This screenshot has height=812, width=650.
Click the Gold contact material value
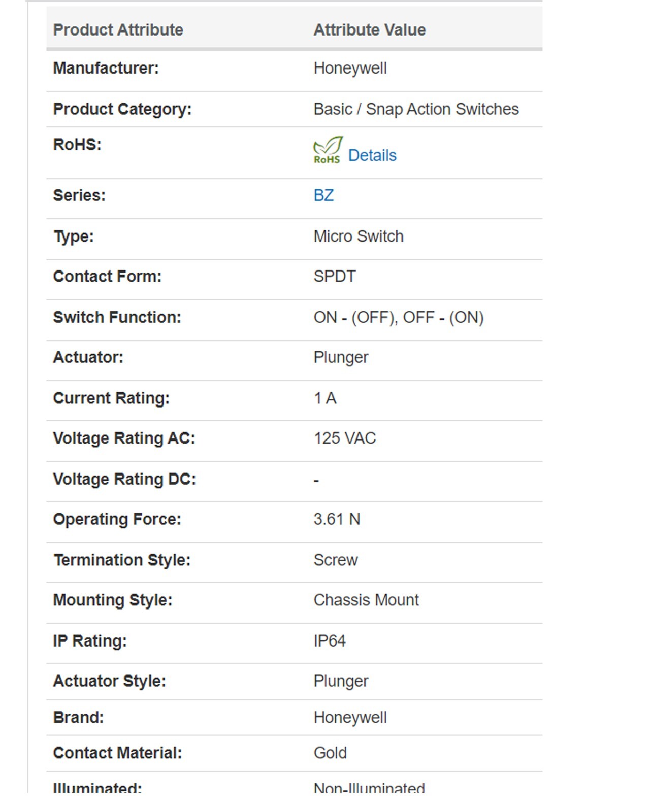(x=330, y=753)
